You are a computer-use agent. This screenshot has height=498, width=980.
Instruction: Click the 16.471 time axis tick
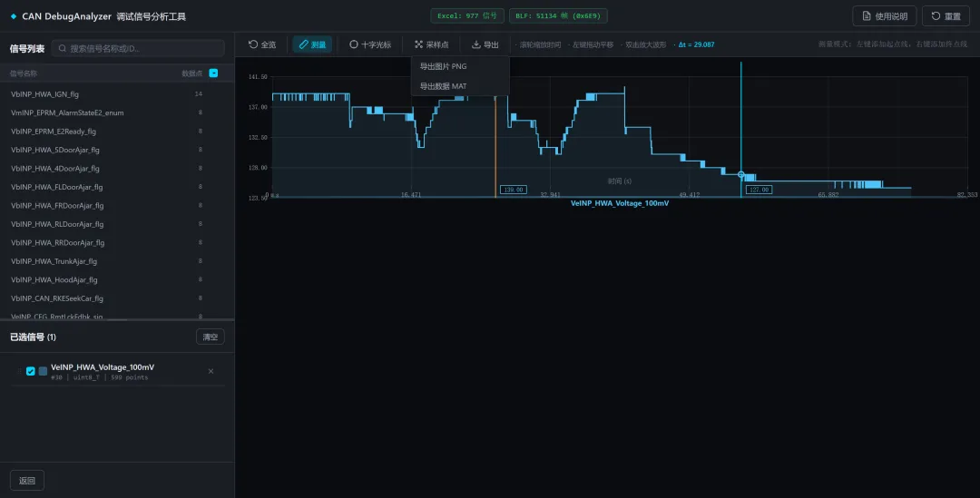click(x=411, y=195)
